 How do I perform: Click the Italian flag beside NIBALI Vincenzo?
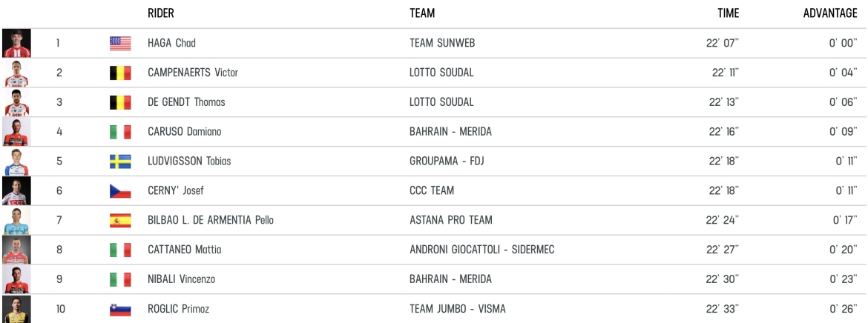(x=119, y=280)
